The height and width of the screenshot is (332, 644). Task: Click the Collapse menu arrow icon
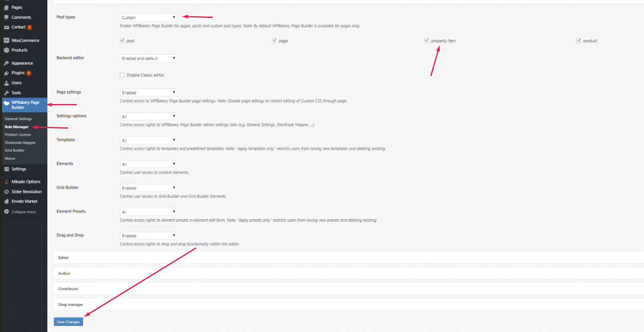point(6,212)
